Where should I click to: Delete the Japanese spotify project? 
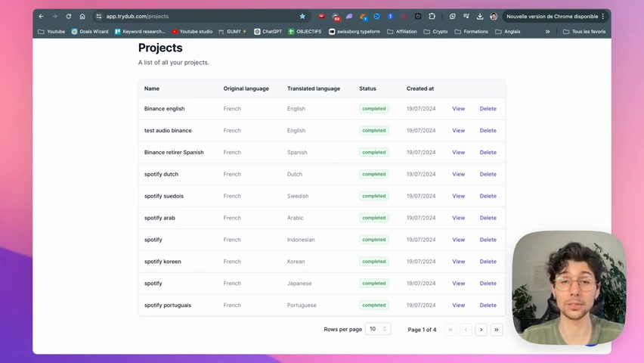[x=488, y=283]
